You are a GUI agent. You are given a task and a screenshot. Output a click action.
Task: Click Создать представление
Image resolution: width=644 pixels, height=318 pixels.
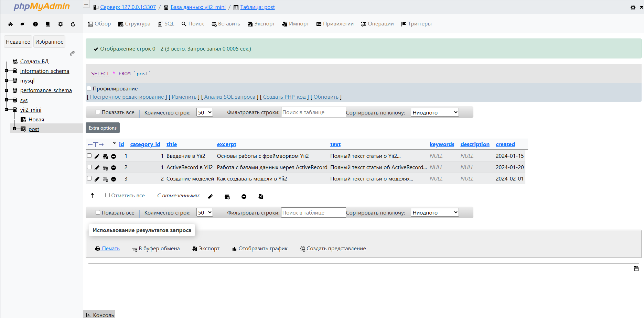[333, 249]
